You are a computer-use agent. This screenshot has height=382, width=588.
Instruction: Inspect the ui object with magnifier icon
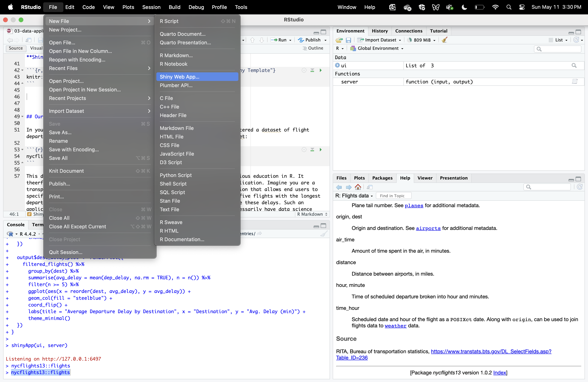574,66
